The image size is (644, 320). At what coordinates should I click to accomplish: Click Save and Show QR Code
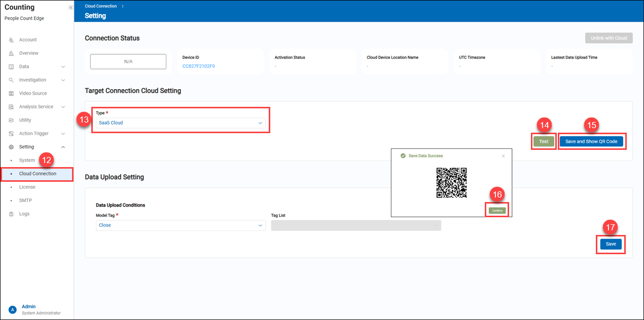(x=591, y=142)
